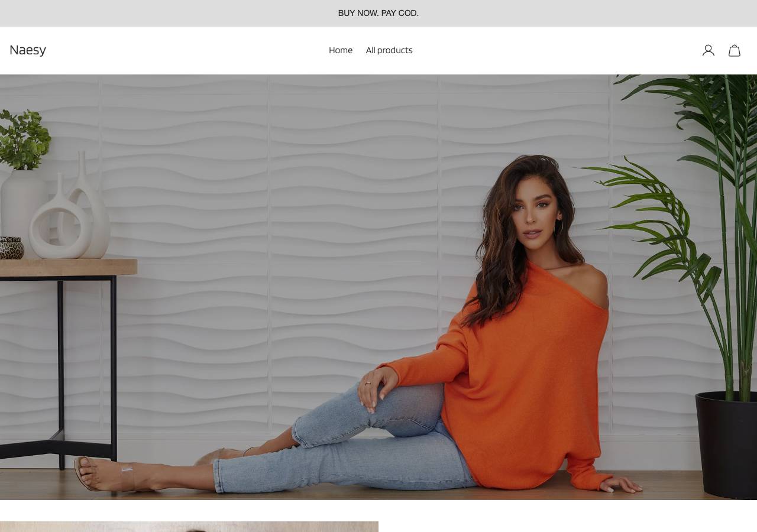Open the product image below the banner
Viewport: 757px width, 532px height.
pos(189,527)
